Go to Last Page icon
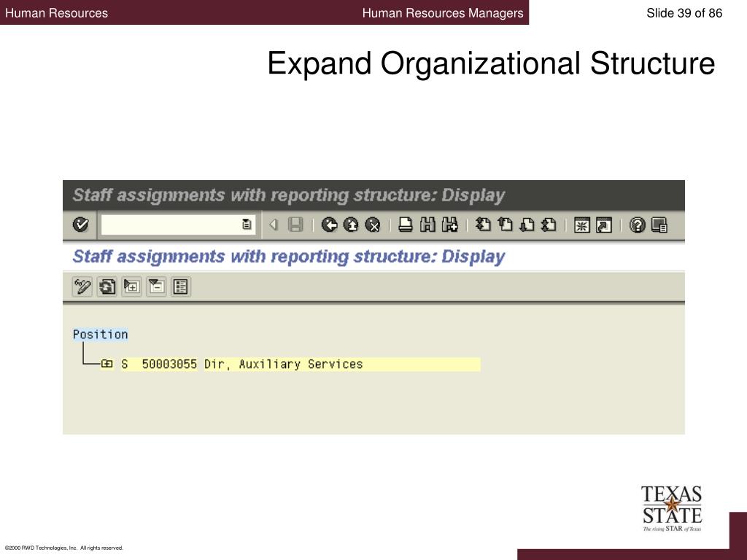The image size is (747, 560). [x=549, y=225]
